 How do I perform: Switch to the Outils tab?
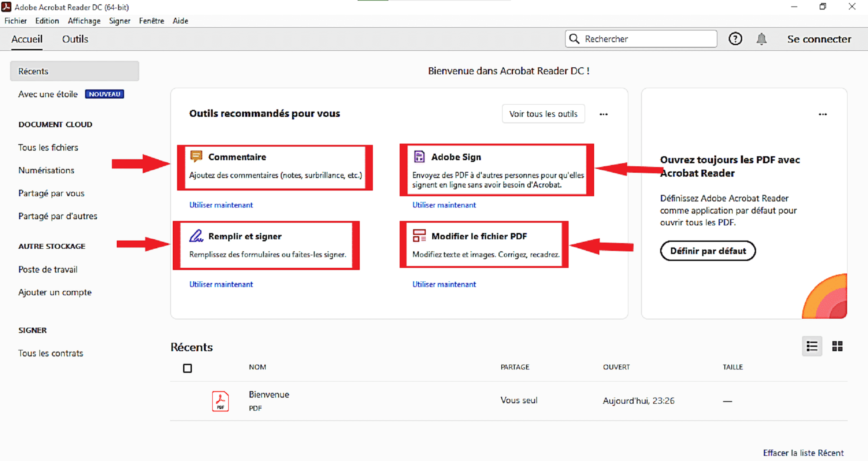[x=75, y=39]
